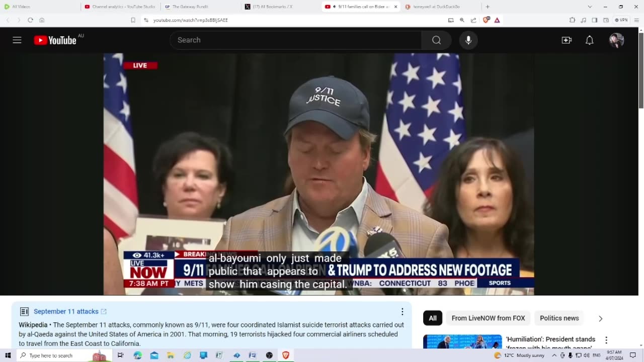Image resolution: width=644 pixels, height=362 pixels.
Task: Switch to The Gateway Pundit tab
Action: [201, 7]
